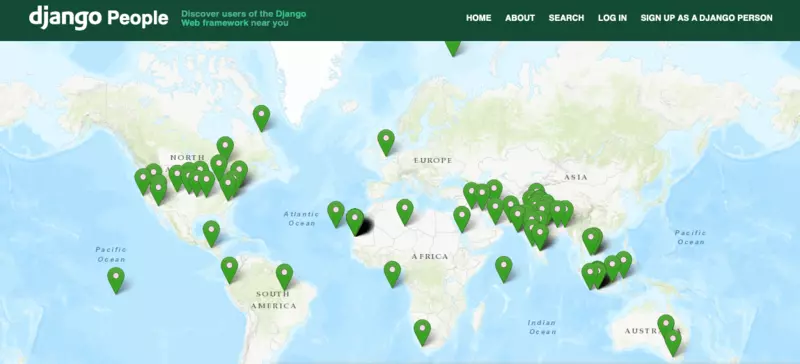Select the map pin in the Pacific Ocean
800x364 pixels.
coord(116,280)
